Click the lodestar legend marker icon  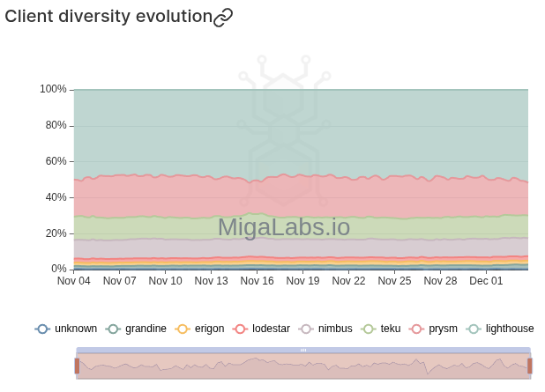[x=240, y=329]
